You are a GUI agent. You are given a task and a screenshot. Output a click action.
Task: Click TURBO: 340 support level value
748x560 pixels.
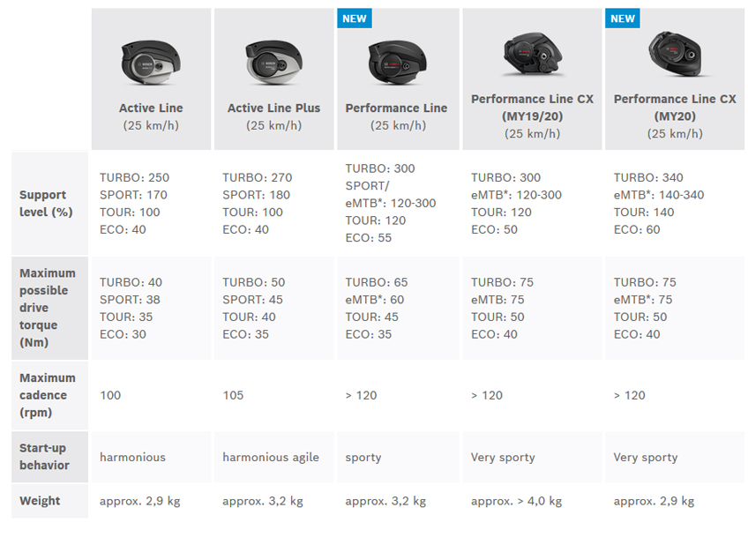pyautogui.click(x=648, y=177)
